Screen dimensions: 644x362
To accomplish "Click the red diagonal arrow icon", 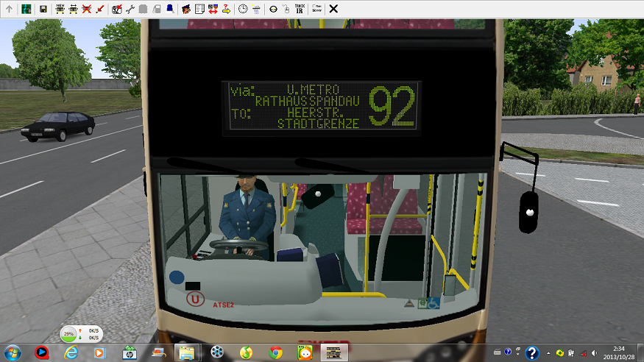I will [x=100, y=9].
